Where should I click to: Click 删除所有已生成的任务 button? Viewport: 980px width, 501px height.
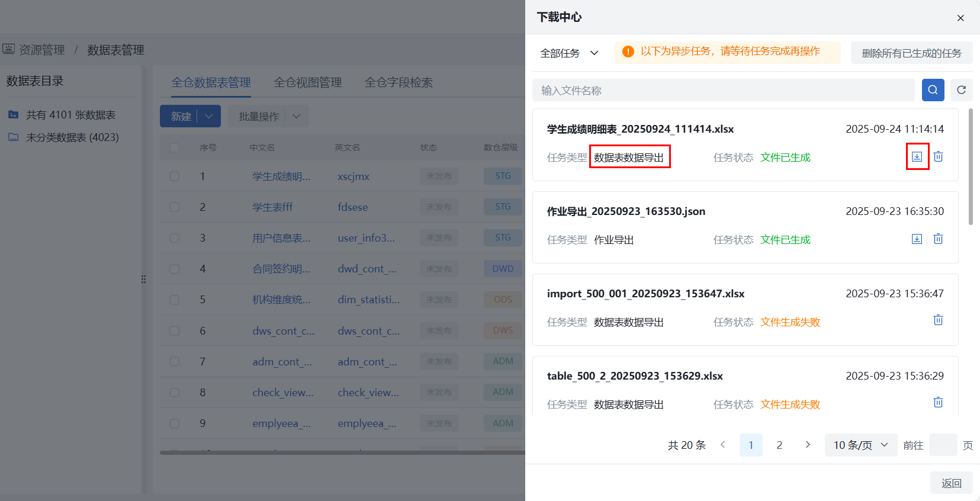coord(911,53)
